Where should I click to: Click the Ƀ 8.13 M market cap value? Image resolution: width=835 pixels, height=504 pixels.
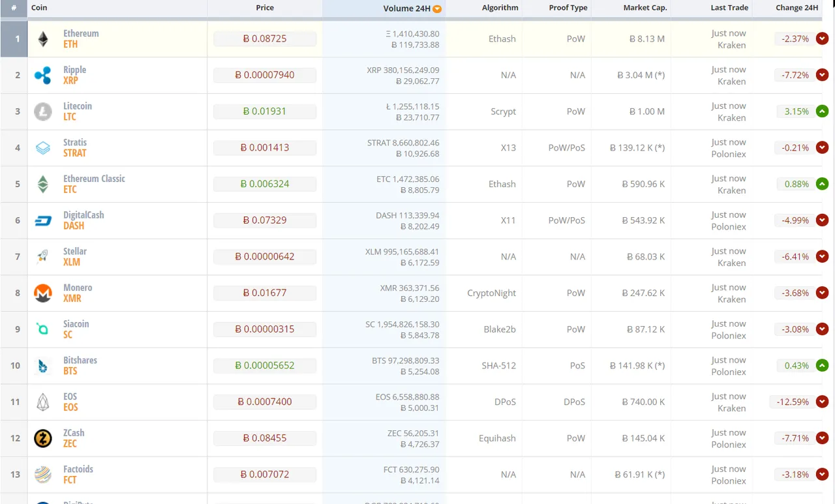tap(647, 39)
